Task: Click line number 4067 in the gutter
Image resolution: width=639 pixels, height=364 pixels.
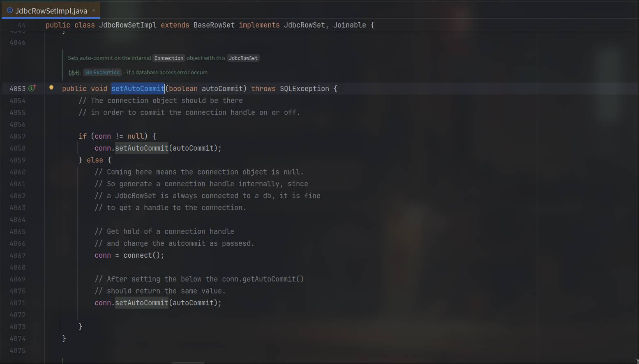Action: coord(17,255)
